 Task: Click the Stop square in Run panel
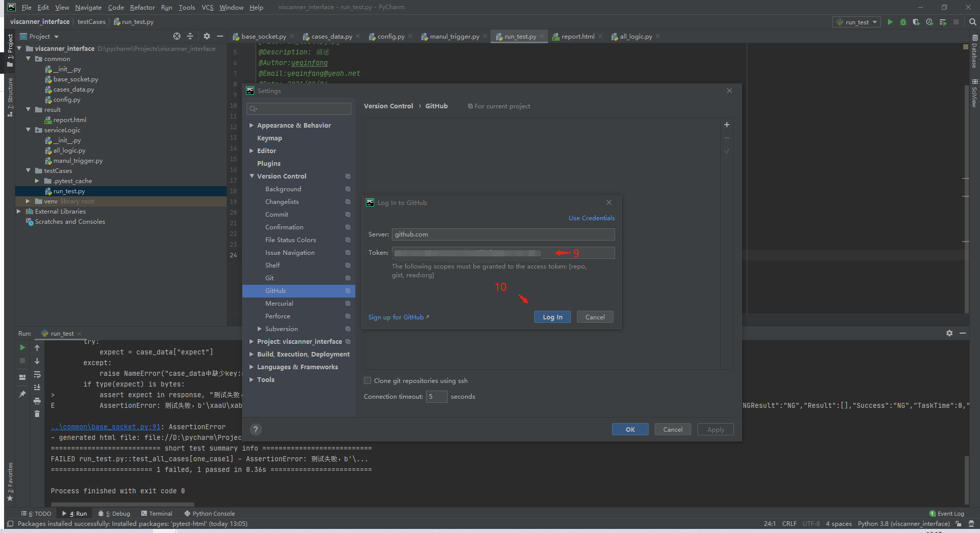[x=22, y=361]
